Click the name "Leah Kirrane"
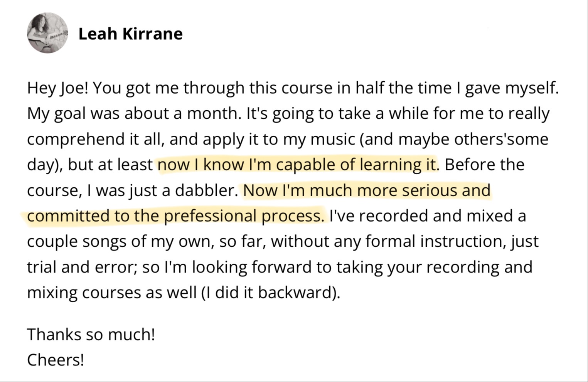This screenshot has height=382, width=588. [x=130, y=34]
